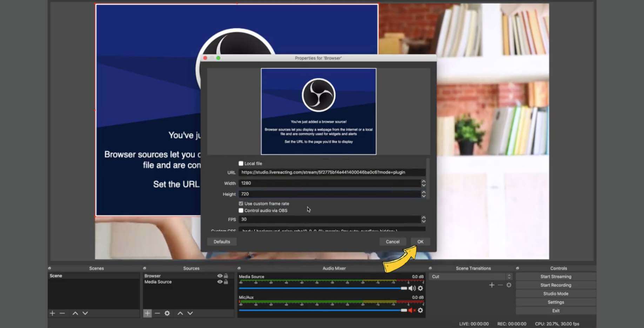Add a new source with the plus icon
The image size is (644, 328).
coord(148,313)
